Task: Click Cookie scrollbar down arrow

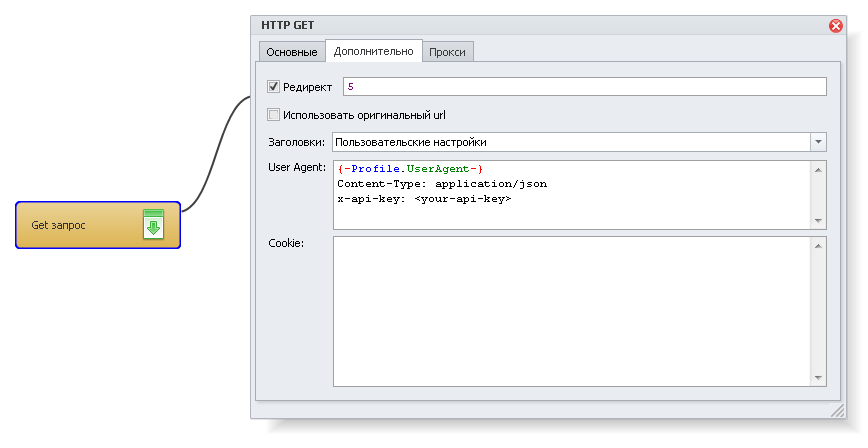Action: click(x=818, y=378)
